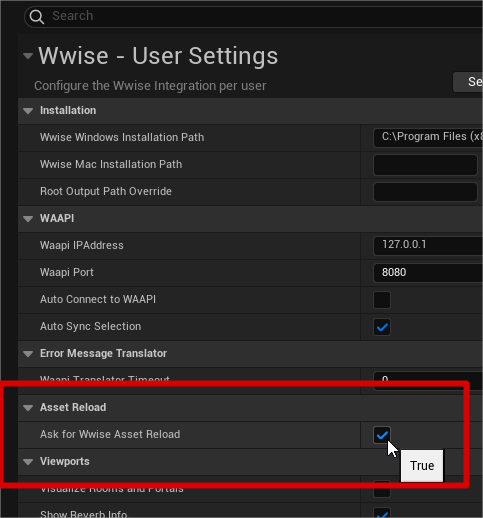Viewport: 483px width, 518px height.
Task: Collapse the Asset Reload section
Action: point(28,408)
